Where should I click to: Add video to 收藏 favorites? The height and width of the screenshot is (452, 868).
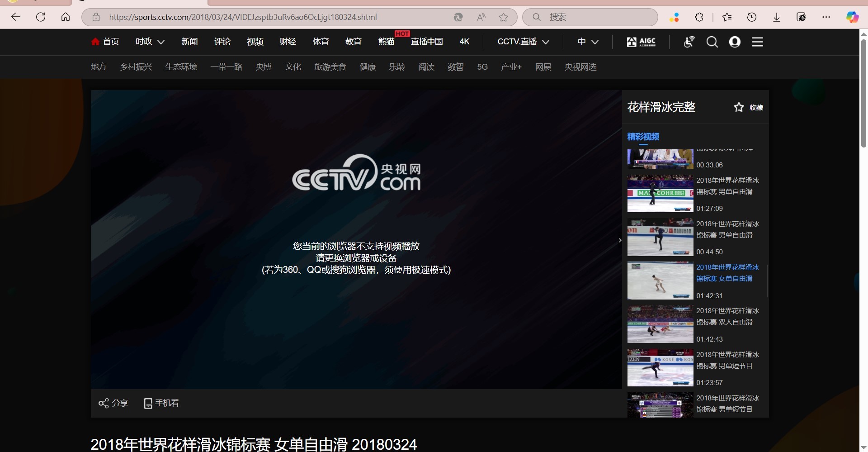point(748,107)
